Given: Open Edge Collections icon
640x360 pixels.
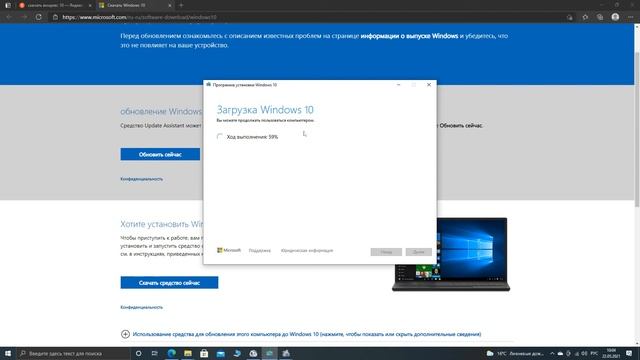Looking at the screenshot, I should 600,17.
